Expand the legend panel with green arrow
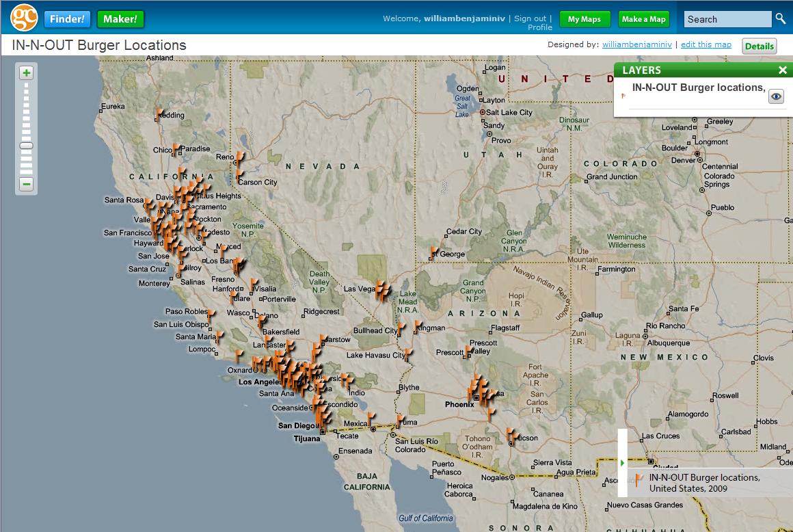This screenshot has width=793, height=532. click(x=622, y=463)
